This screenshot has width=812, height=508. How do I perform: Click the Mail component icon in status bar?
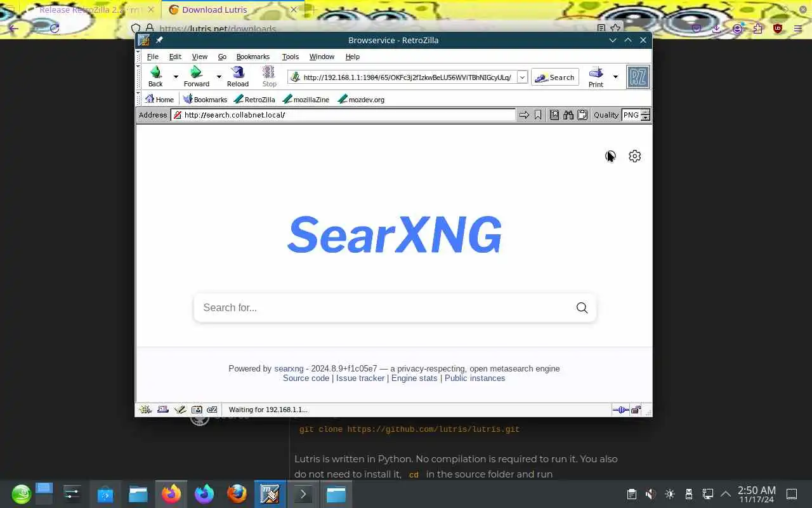pyautogui.click(x=163, y=410)
